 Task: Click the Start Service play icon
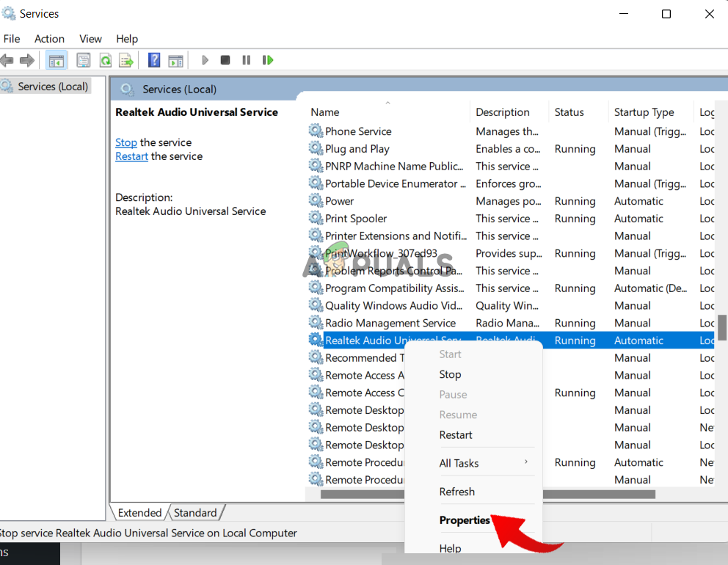[205, 60]
